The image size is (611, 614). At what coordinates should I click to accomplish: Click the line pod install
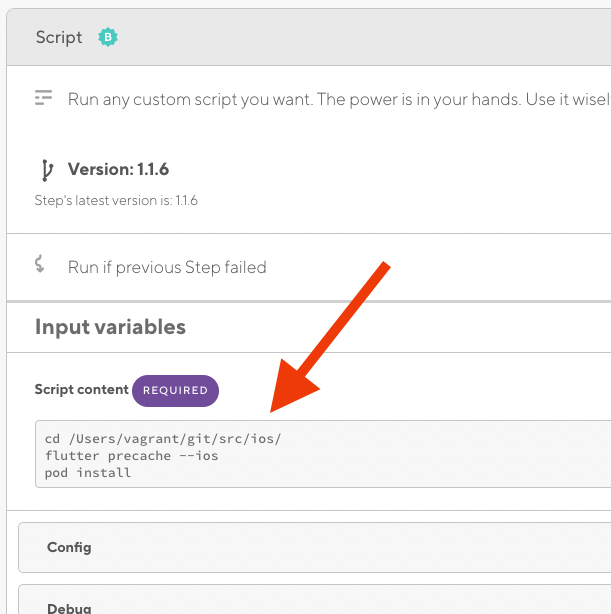pos(88,473)
